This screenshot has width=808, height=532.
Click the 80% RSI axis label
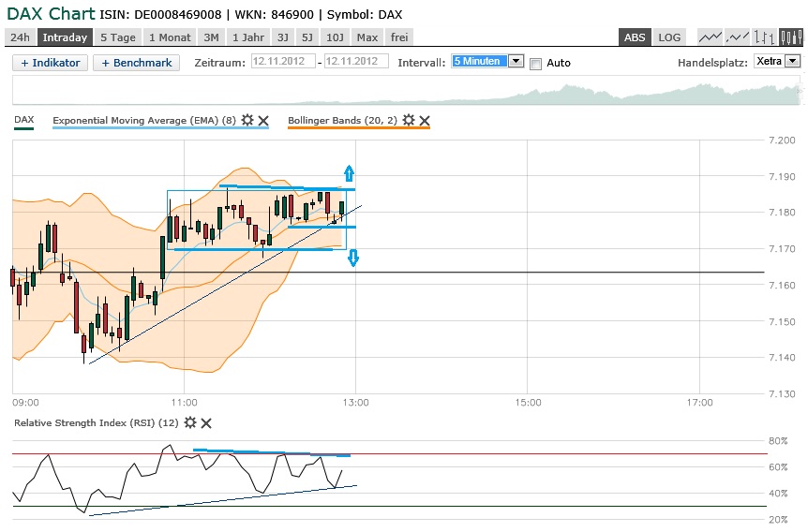(778, 441)
